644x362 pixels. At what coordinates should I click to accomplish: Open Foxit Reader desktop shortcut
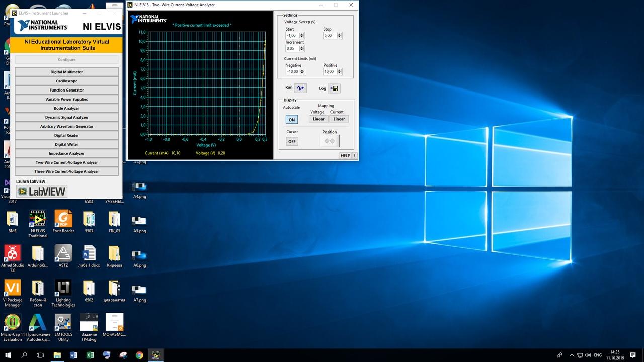click(63, 222)
